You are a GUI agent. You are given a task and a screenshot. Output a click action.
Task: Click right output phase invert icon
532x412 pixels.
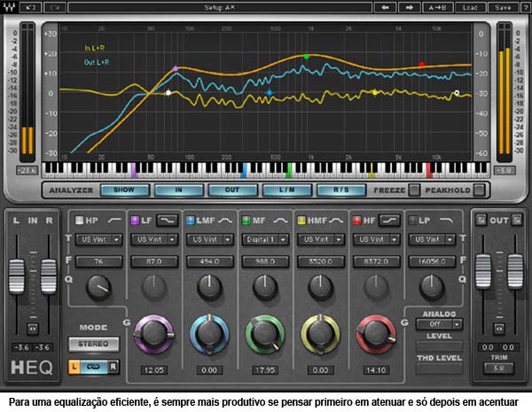pyautogui.click(x=516, y=220)
